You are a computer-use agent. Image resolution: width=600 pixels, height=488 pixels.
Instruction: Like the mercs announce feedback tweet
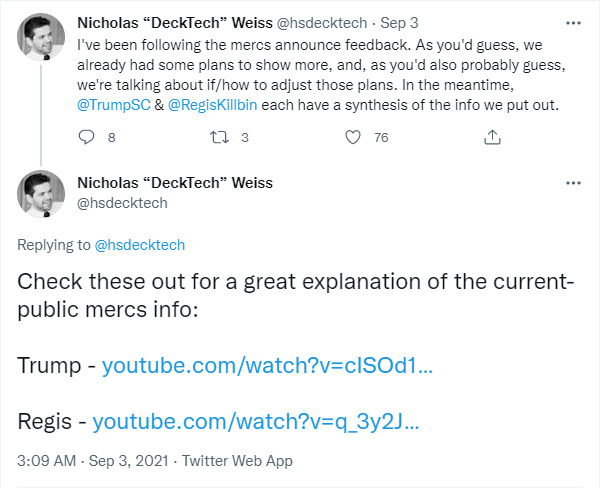pyautogui.click(x=352, y=138)
